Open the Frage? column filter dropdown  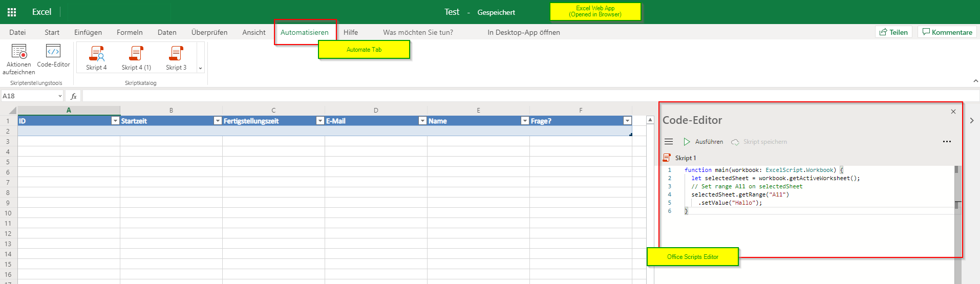627,121
